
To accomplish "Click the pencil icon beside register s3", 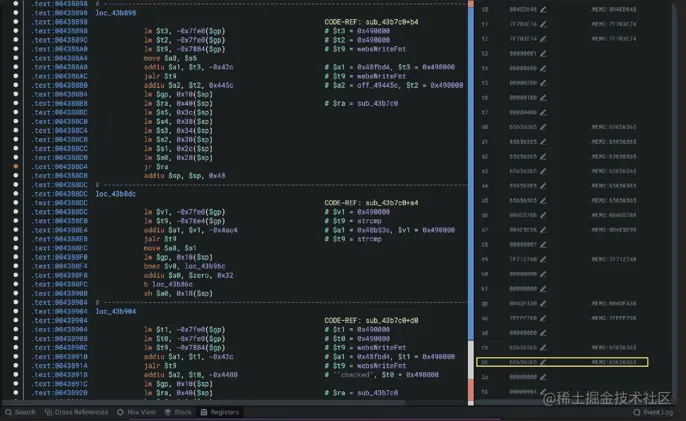I will coord(543,171).
